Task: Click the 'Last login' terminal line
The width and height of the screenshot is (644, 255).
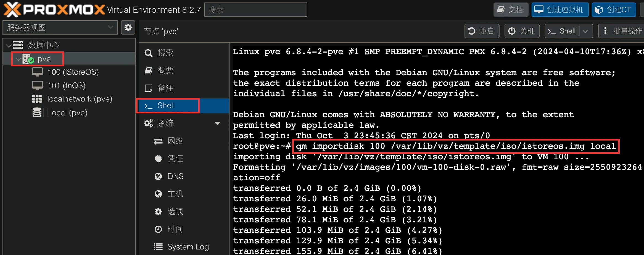Action: 361,136
